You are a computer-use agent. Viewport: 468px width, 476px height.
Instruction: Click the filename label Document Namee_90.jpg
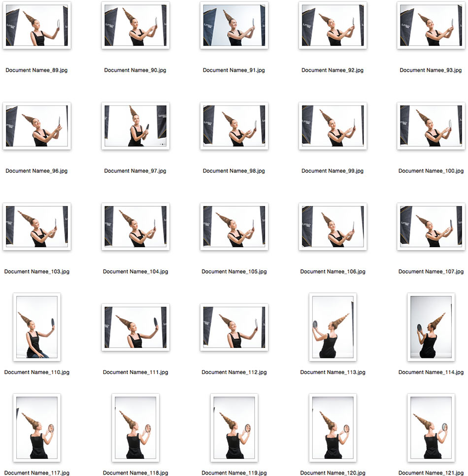tap(135, 70)
